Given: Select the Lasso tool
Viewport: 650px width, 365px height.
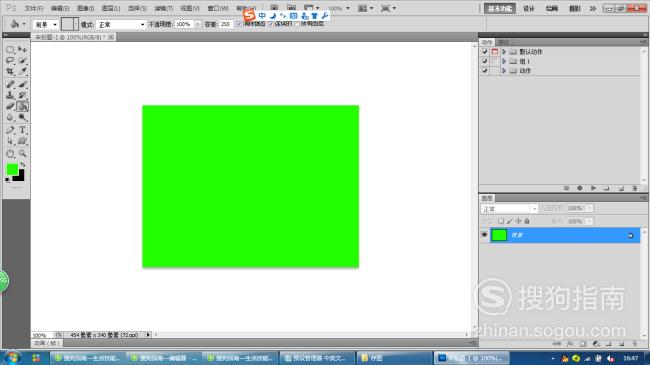Looking at the screenshot, I should (10, 61).
